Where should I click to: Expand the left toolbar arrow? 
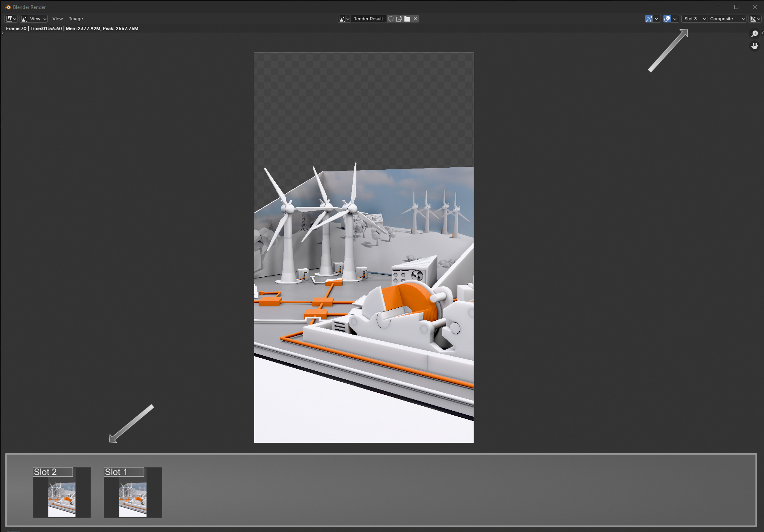tap(2, 33)
